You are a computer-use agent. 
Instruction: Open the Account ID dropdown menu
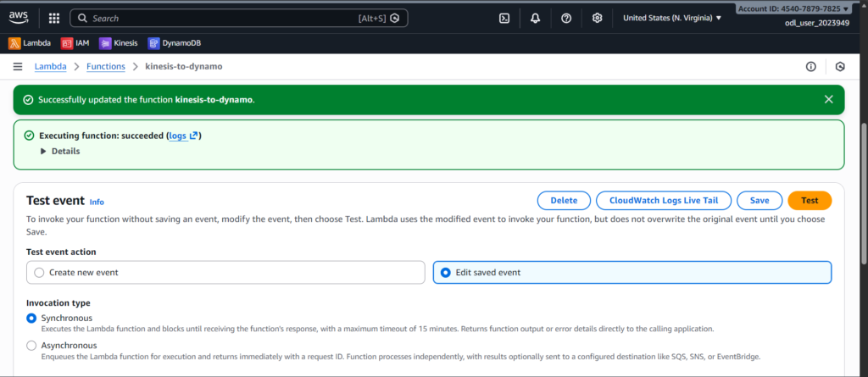click(793, 8)
